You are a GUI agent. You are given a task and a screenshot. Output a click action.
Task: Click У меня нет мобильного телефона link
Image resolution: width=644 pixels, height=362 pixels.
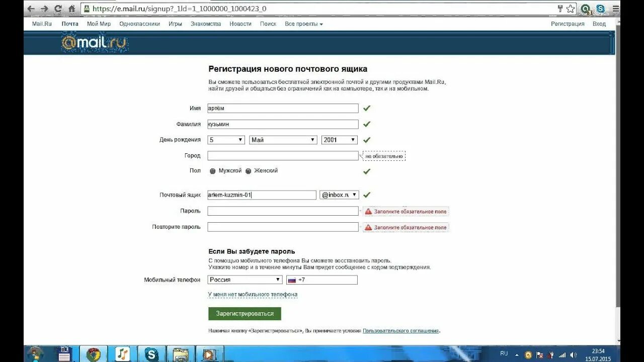pyautogui.click(x=253, y=295)
